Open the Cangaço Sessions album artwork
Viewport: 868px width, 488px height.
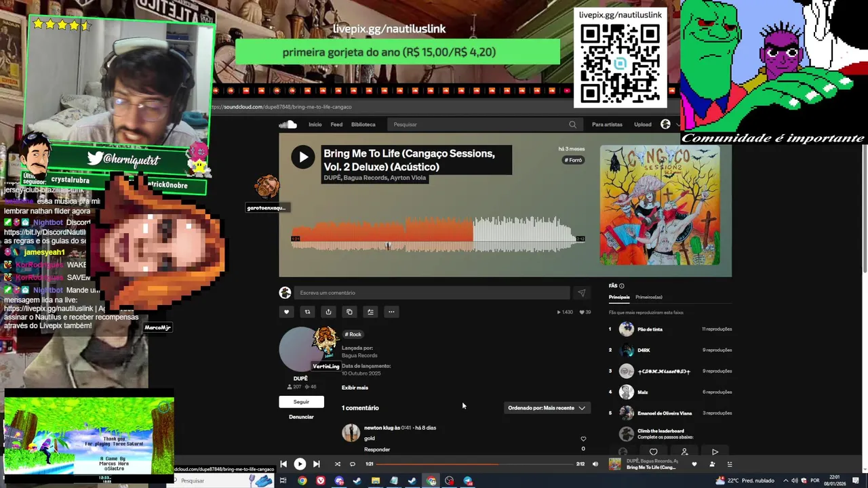pyautogui.click(x=660, y=205)
